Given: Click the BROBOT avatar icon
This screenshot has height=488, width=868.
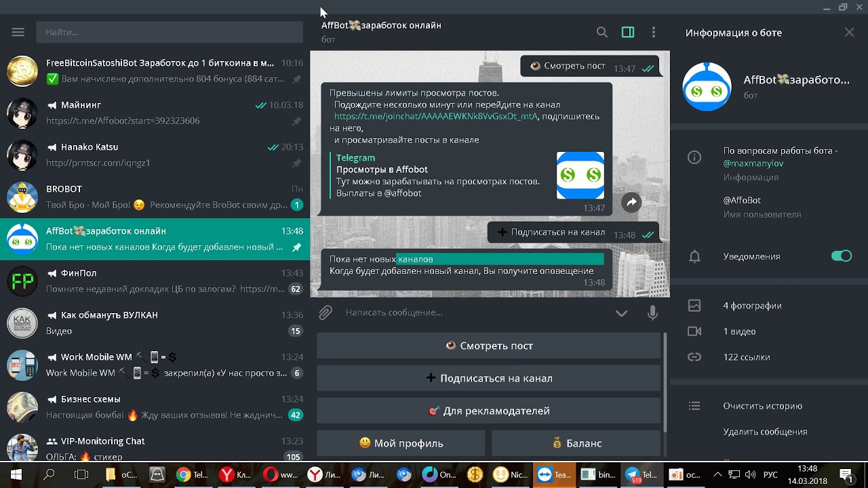Looking at the screenshot, I should coord(22,197).
